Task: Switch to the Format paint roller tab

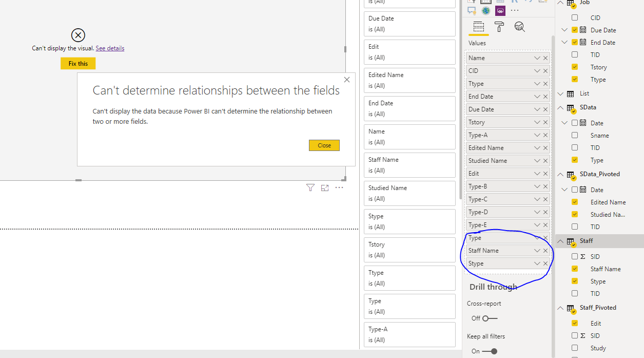Action: click(x=499, y=27)
